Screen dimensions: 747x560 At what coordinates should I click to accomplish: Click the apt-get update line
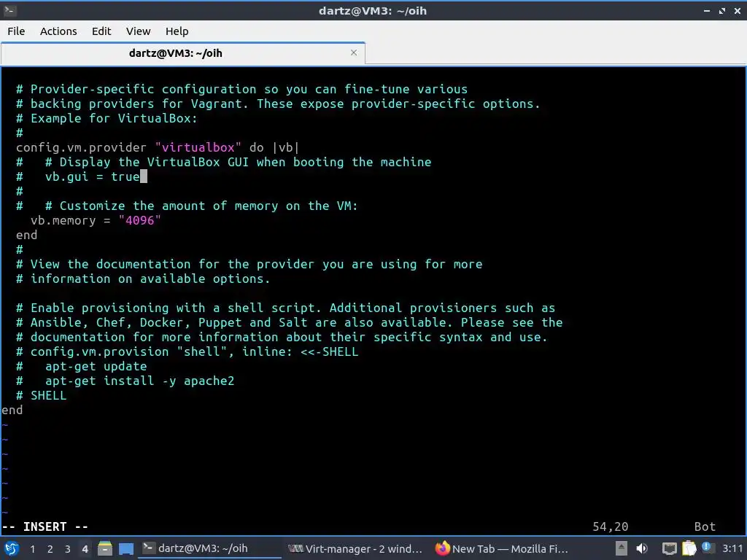pos(82,366)
